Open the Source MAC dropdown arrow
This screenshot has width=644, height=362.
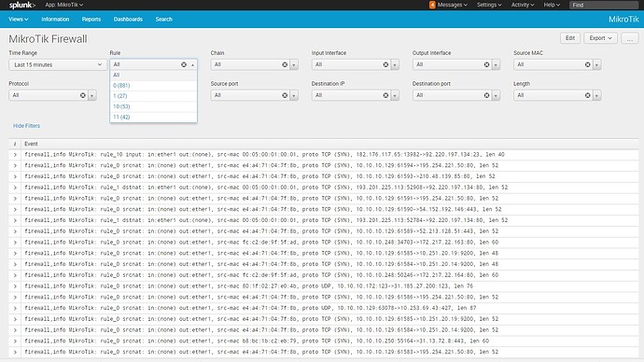(596, 64)
